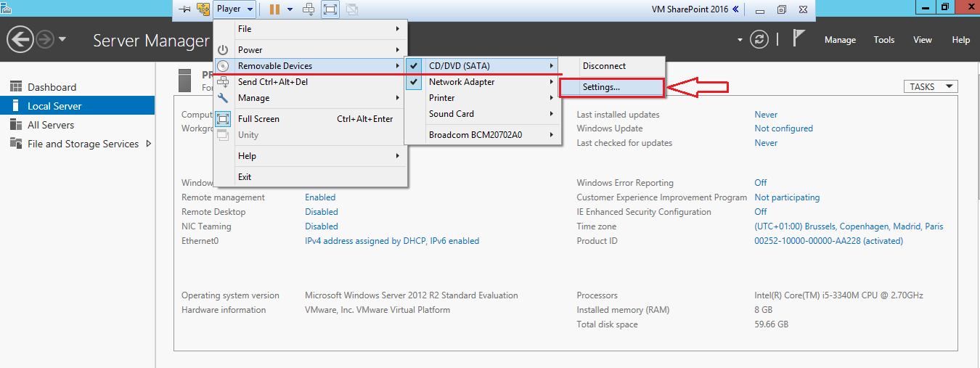Click the Dashboard grid icon

click(x=16, y=87)
